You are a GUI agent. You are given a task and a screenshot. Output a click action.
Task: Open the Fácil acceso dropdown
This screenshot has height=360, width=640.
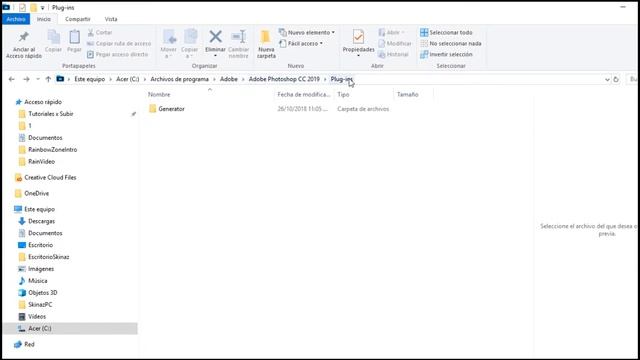click(x=301, y=43)
